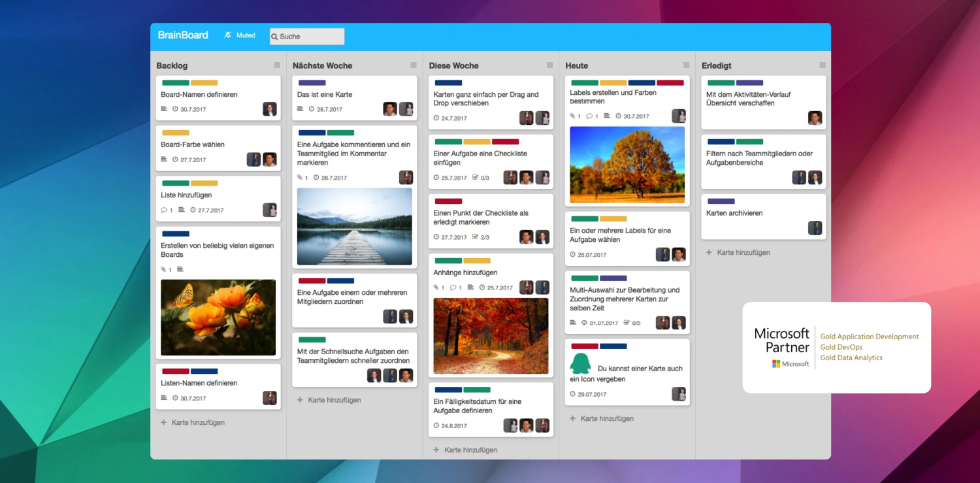Viewport: 980px width, 483px height.
Task: Click member avatar on 'Karten archivieren' card
Action: [815, 228]
